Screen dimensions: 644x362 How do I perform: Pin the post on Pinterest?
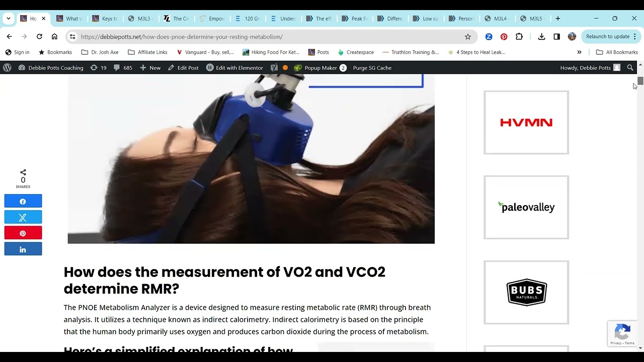(x=23, y=233)
